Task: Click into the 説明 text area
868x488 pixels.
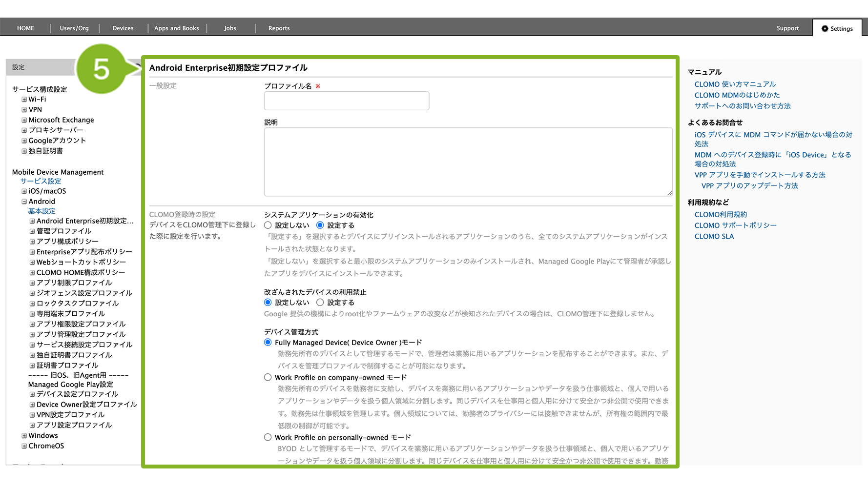Action: coord(468,162)
